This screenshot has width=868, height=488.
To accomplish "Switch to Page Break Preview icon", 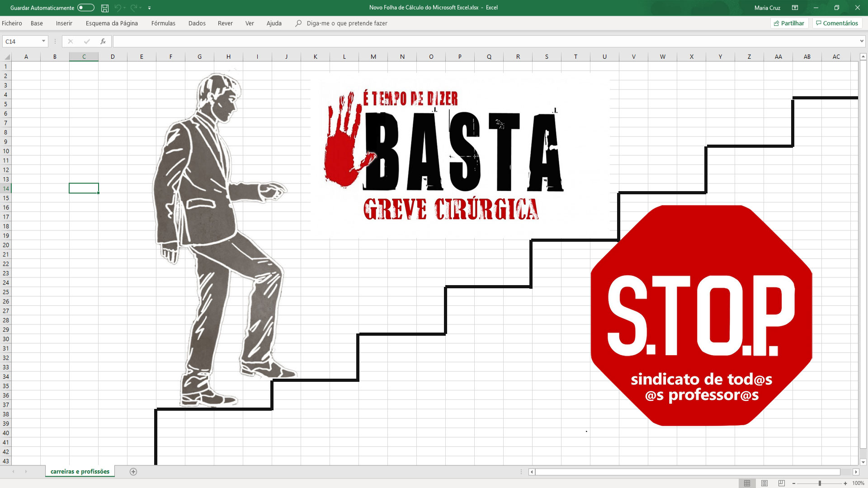I will tap(782, 483).
